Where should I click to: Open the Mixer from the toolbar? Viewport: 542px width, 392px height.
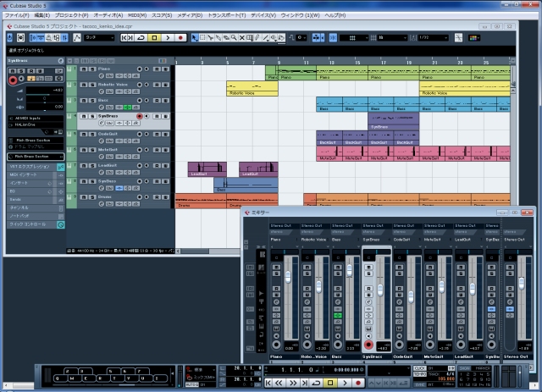click(64, 38)
